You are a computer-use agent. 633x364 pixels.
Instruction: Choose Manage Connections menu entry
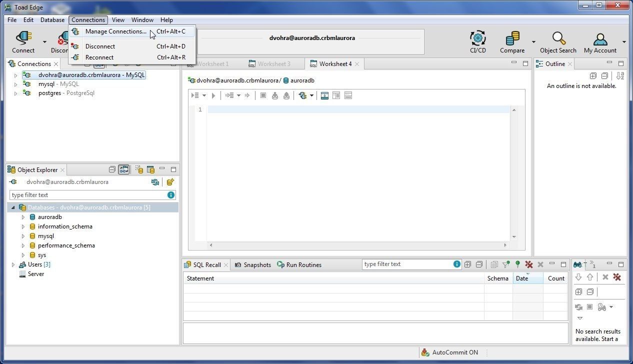(x=132, y=31)
